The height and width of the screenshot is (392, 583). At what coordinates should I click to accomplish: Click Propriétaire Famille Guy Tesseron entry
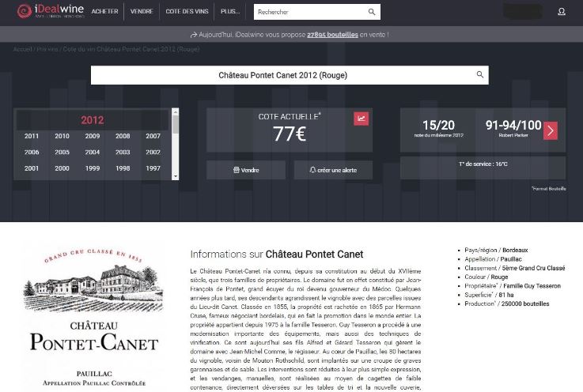(513, 286)
